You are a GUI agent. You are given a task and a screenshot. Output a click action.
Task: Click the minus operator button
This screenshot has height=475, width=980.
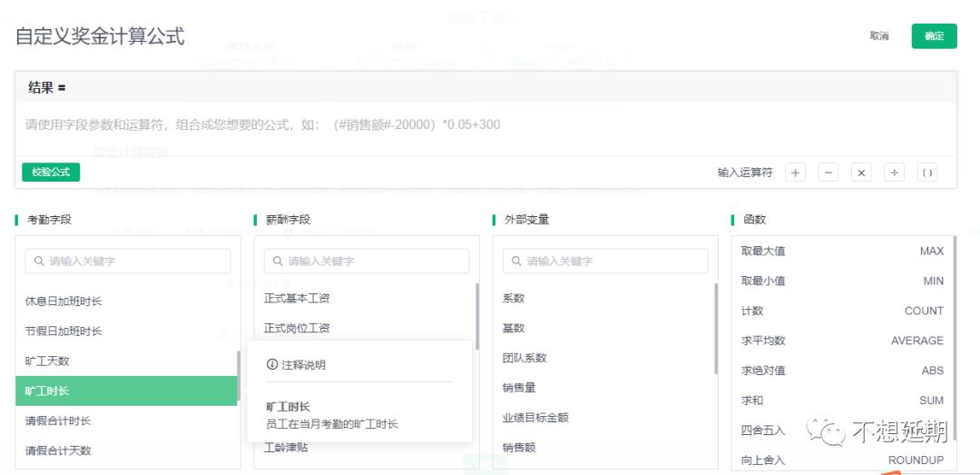(828, 173)
